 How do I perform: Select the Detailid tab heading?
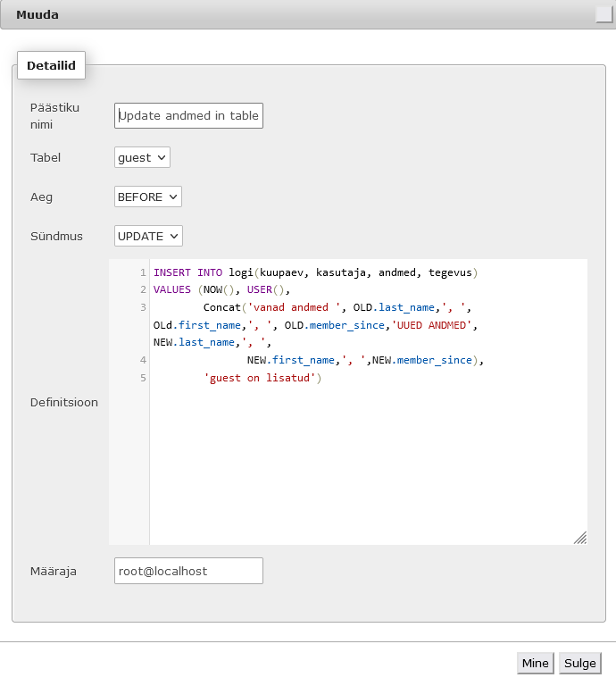51,65
